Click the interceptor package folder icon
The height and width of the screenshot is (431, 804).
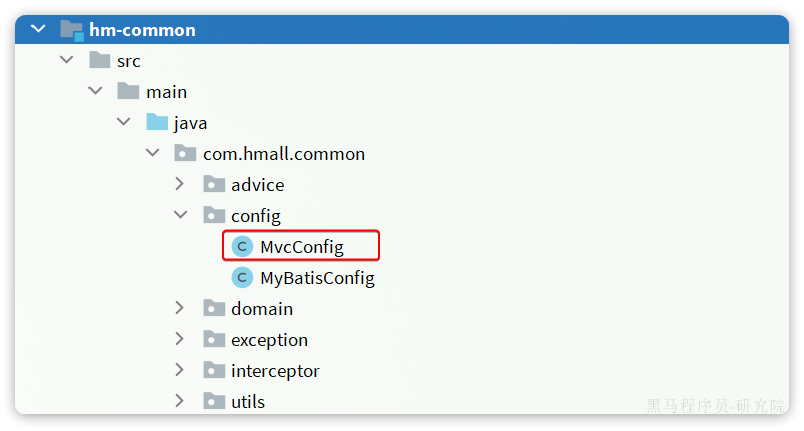pyautogui.click(x=214, y=371)
